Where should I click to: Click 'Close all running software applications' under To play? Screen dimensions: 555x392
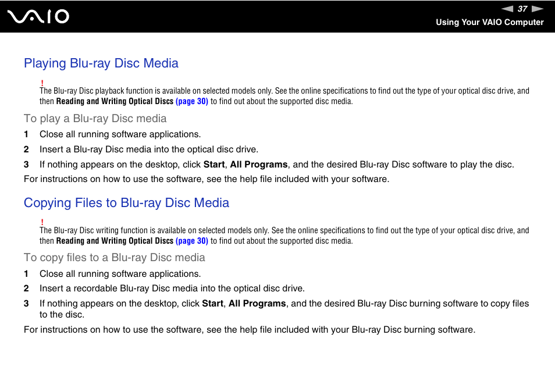120,134
